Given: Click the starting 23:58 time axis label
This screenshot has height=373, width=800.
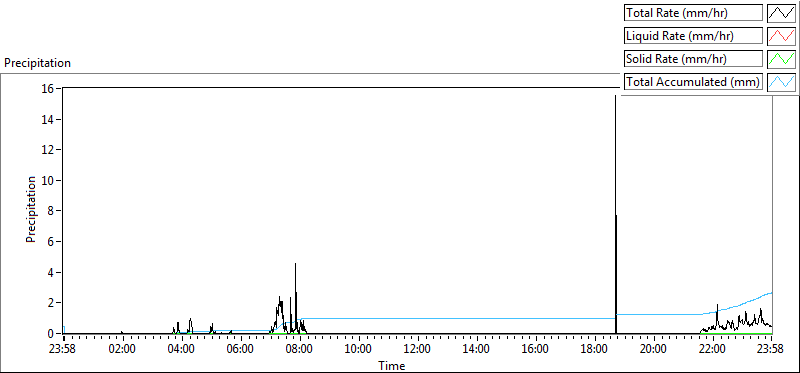Looking at the screenshot, I should [x=64, y=350].
